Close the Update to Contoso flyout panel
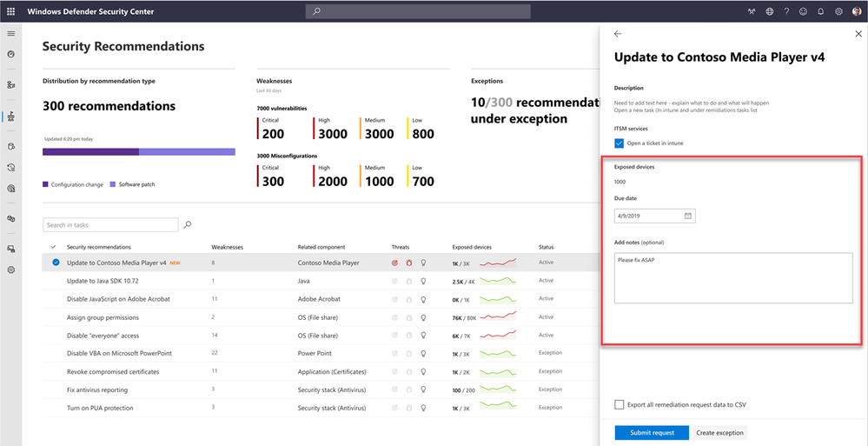This screenshot has height=446, width=868. [858, 34]
